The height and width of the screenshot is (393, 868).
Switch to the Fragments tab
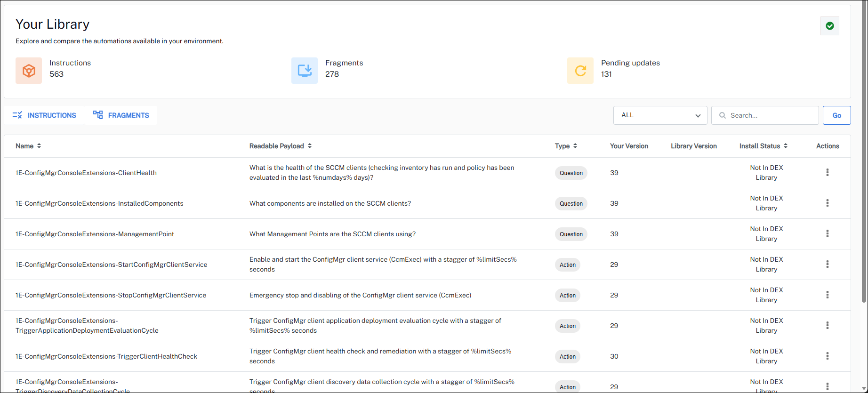pos(121,115)
